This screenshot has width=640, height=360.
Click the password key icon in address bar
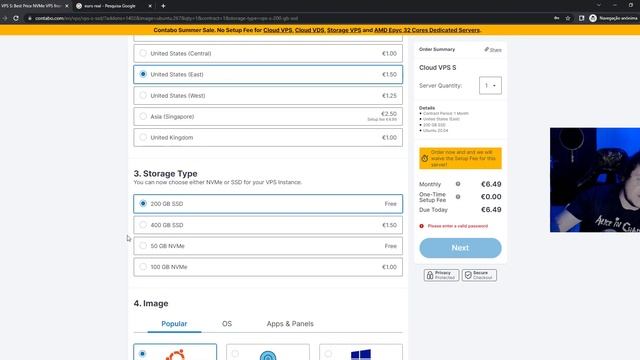pyautogui.click(x=556, y=18)
